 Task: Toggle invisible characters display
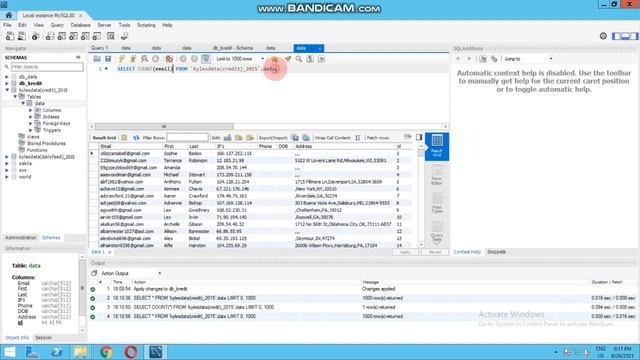310,59
